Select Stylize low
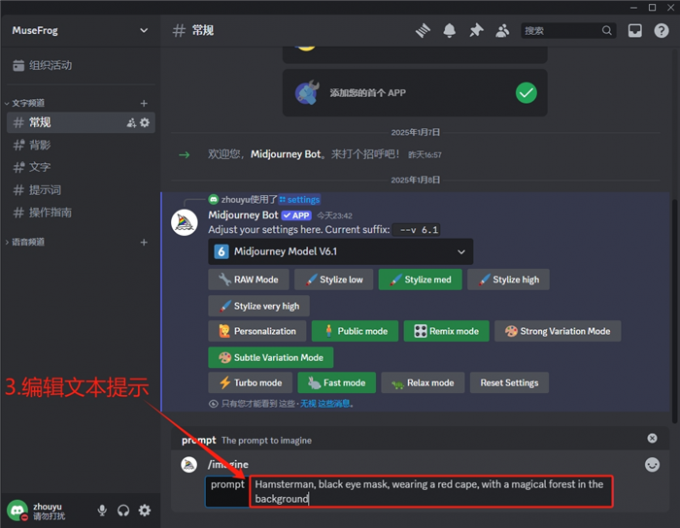Viewport: 680px width, 528px height. pos(333,280)
